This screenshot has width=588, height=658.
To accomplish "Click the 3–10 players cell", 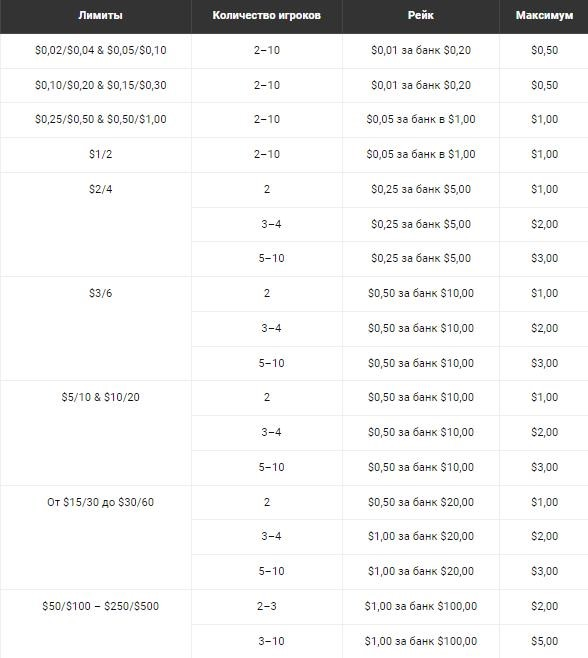I will (x=271, y=641).
